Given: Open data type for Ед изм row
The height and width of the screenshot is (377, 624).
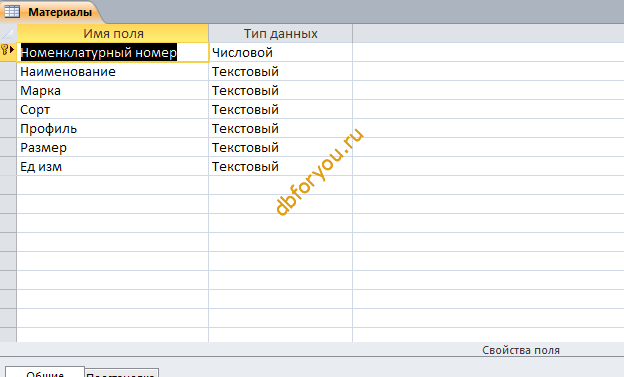Looking at the screenshot, I should tap(281, 166).
